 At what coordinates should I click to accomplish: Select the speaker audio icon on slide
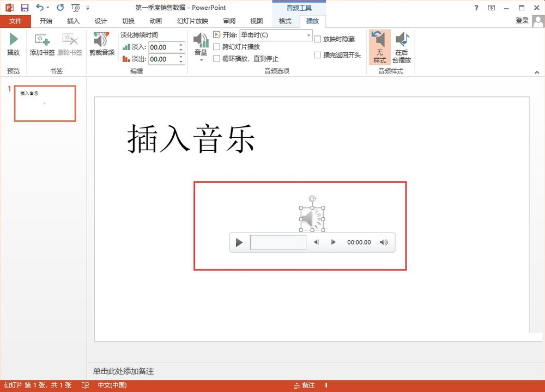point(312,219)
